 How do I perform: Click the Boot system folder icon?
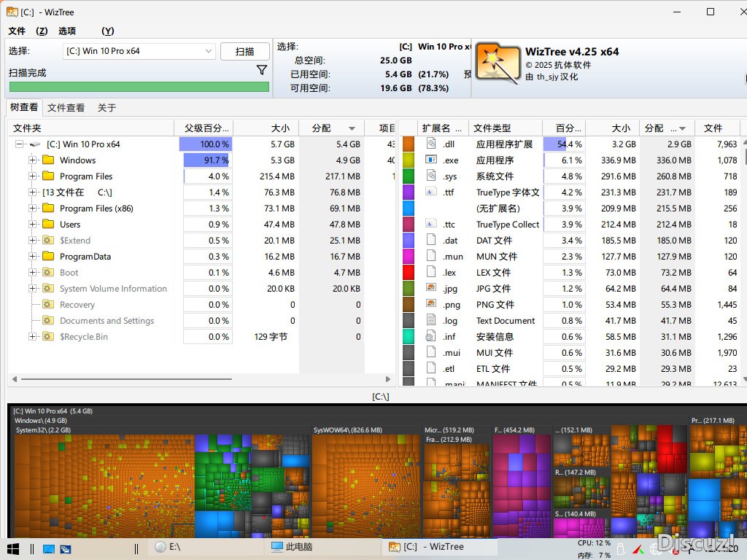click(x=48, y=273)
